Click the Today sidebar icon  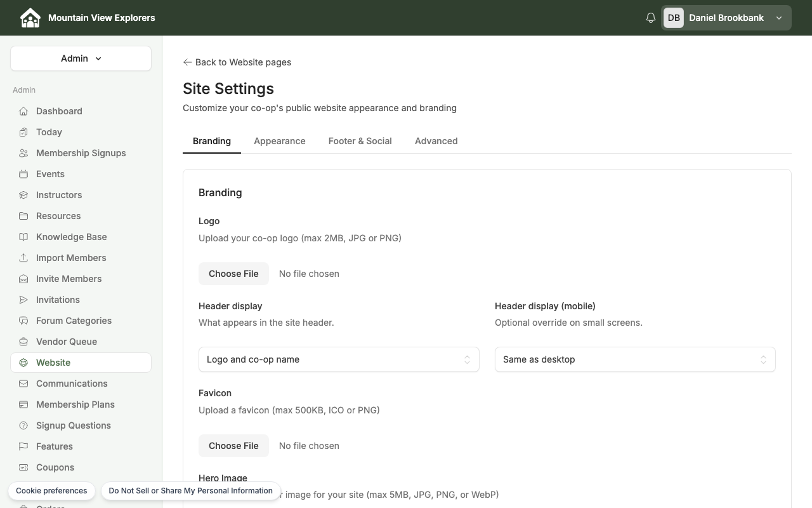click(x=23, y=132)
